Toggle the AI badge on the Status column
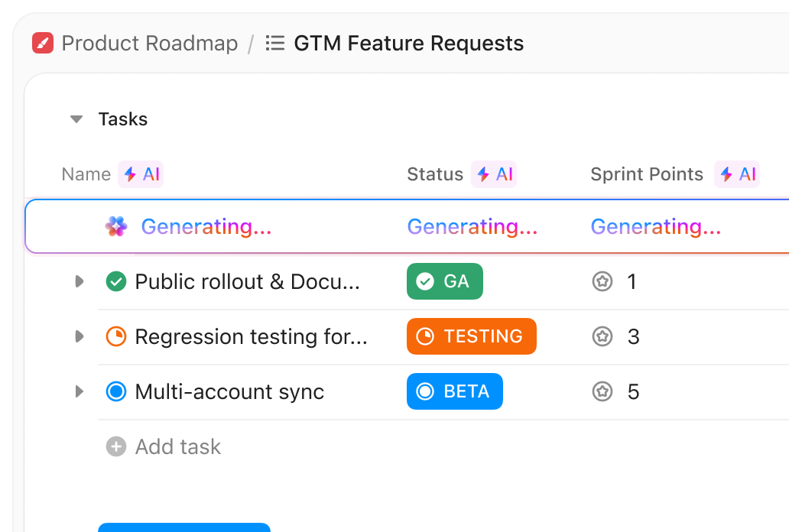 pos(494,174)
